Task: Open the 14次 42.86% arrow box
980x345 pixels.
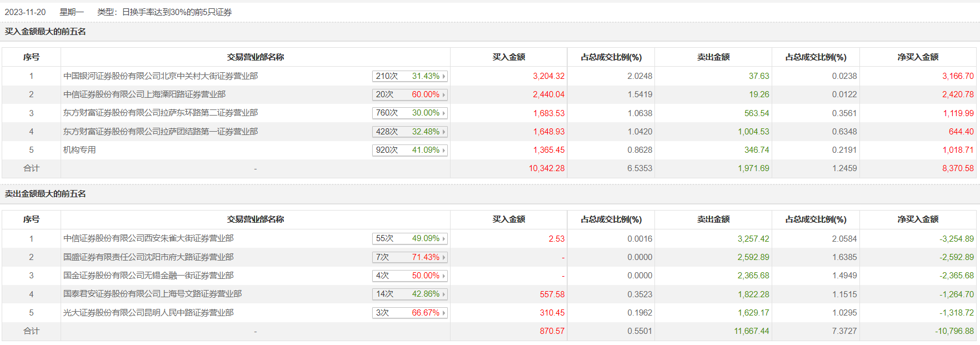Action: pyautogui.click(x=409, y=294)
